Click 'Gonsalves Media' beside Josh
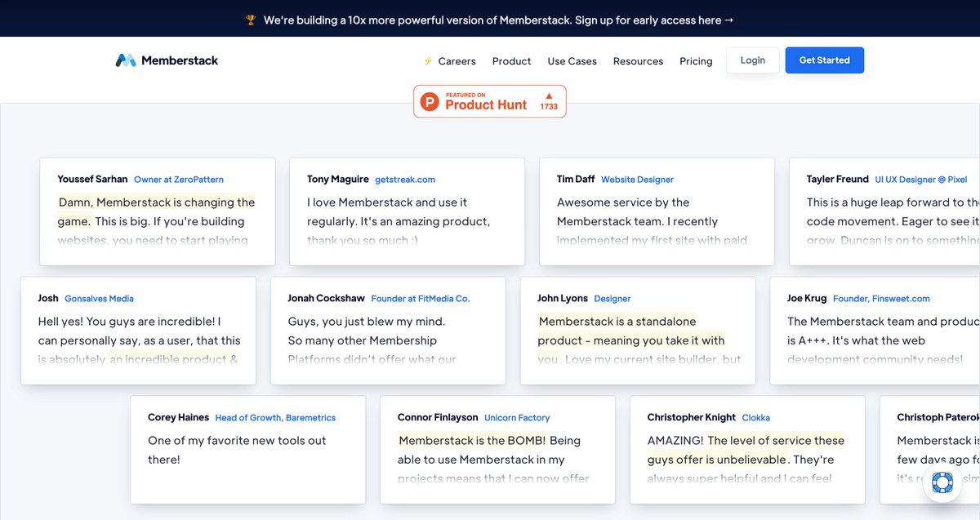Viewport: 980px width, 520px height. coord(99,299)
